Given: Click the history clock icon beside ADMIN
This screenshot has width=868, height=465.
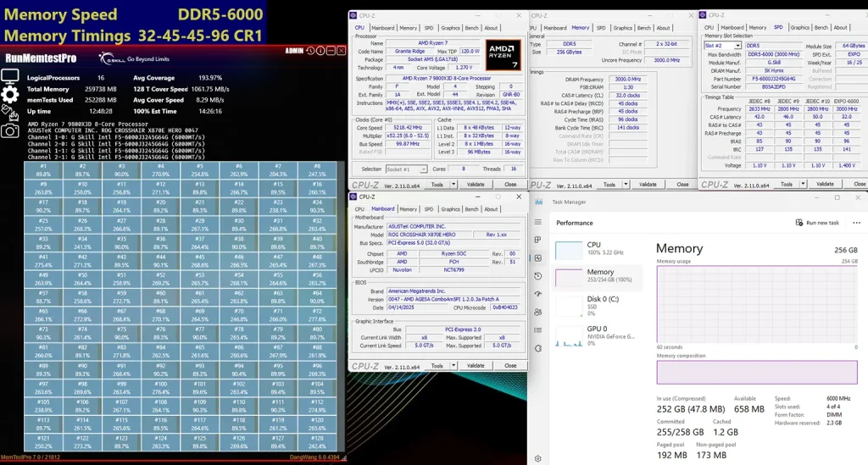Looking at the screenshot, I should [x=310, y=51].
